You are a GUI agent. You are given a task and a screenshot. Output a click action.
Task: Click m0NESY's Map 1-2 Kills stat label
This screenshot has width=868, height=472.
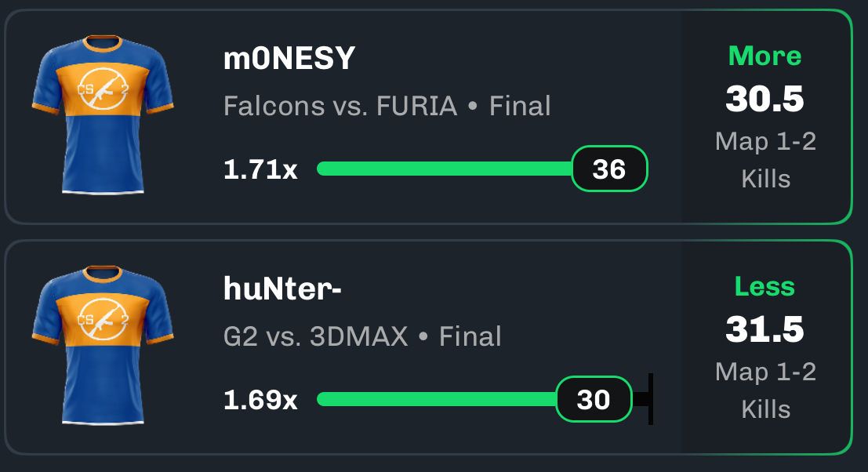point(765,160)
